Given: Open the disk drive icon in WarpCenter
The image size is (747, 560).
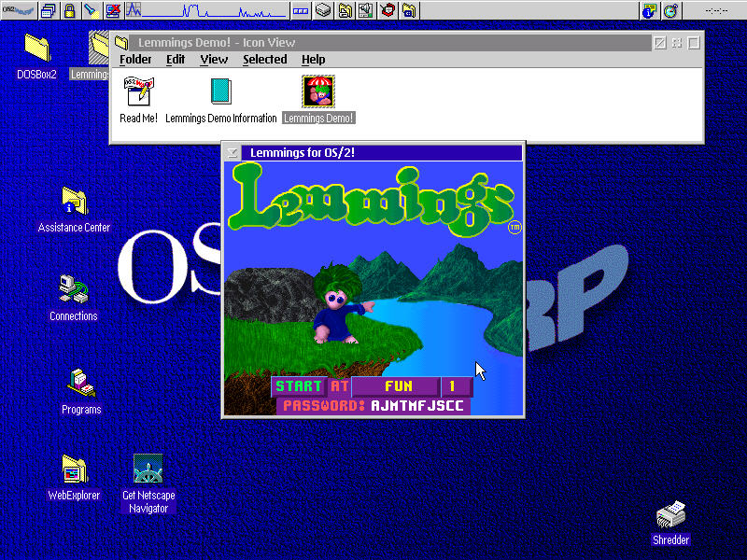Looking at the screenshot, I should tap(323, 10).
